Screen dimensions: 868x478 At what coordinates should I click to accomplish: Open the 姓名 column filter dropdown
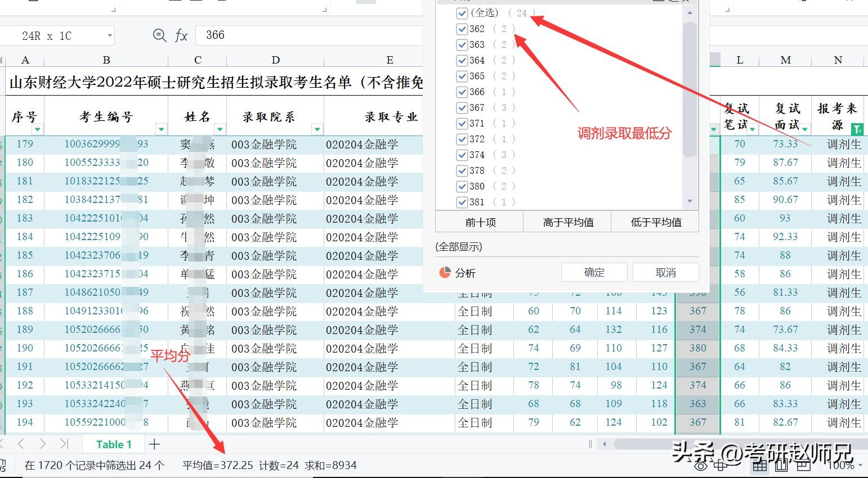click(x=220, y=129)
